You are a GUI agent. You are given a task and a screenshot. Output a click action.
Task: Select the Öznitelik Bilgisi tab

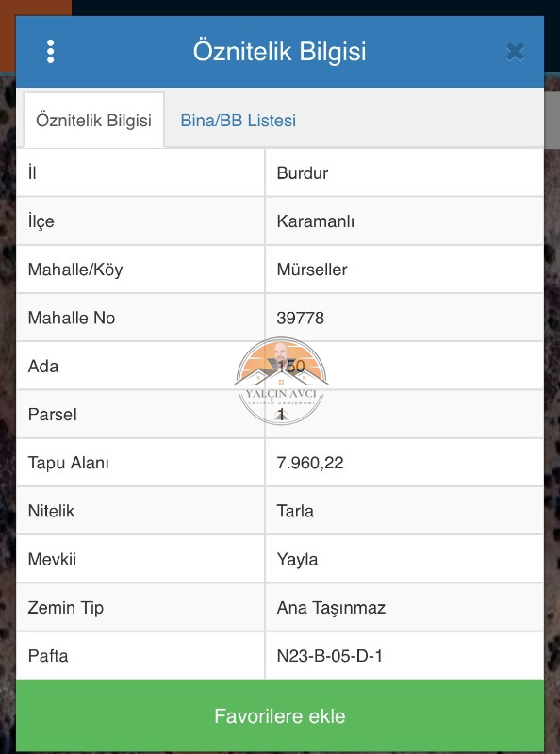94,121
